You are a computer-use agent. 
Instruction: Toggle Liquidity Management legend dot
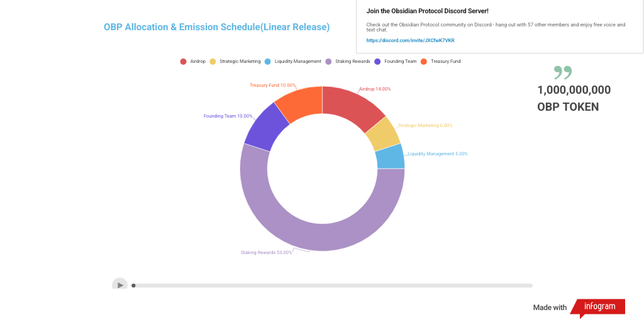tap(268, 62)
